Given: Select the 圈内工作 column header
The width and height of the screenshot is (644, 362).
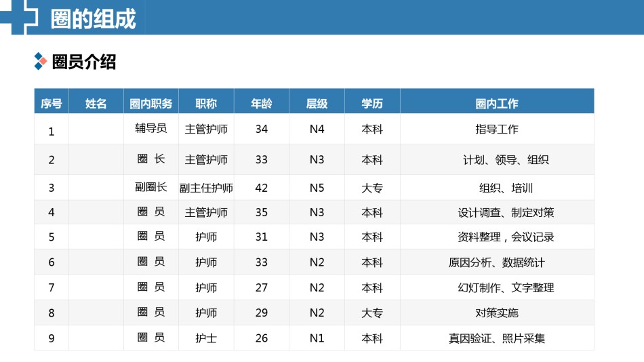Looking at the screenshot, I should pos(497,104).
